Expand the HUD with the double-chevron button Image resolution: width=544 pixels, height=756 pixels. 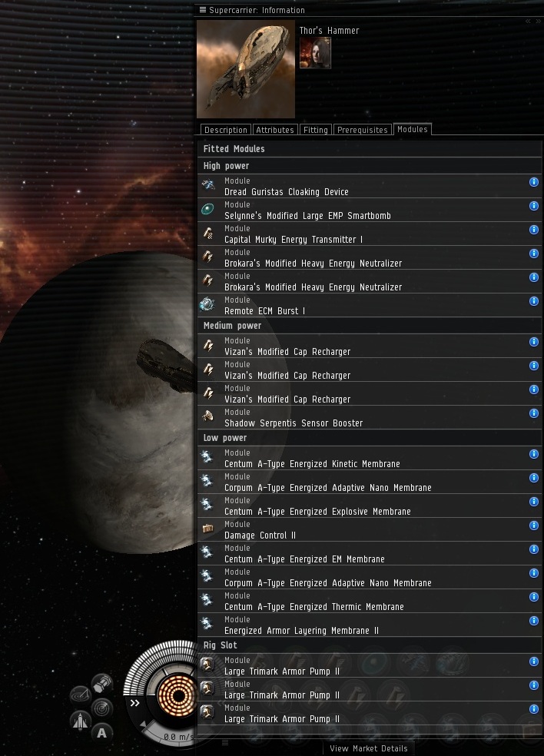134,702
